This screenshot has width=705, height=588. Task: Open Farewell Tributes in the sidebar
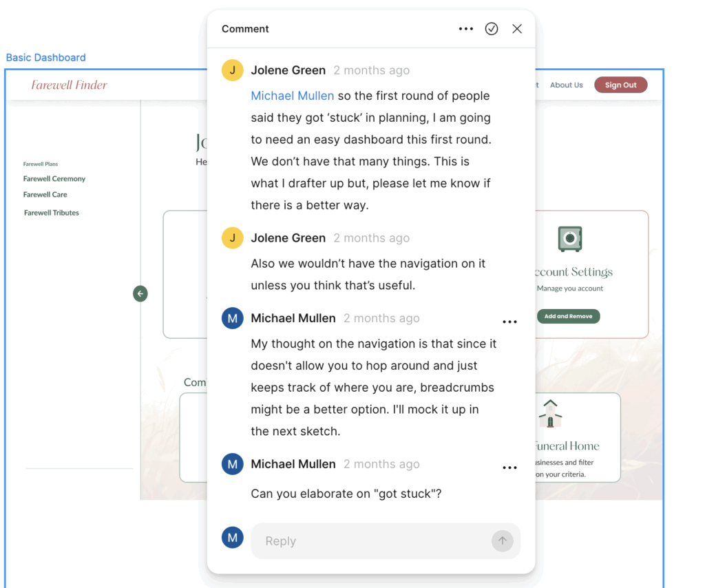(52, 213)
